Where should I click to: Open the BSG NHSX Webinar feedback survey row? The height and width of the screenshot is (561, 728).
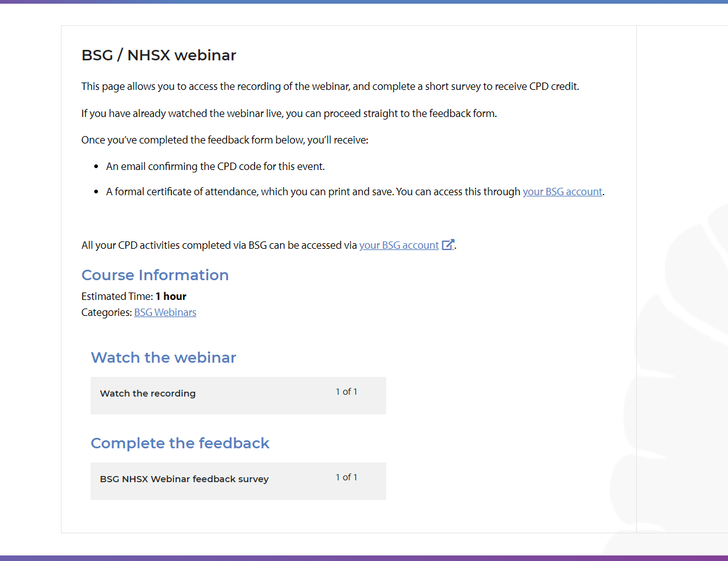(x=238, y=481)
